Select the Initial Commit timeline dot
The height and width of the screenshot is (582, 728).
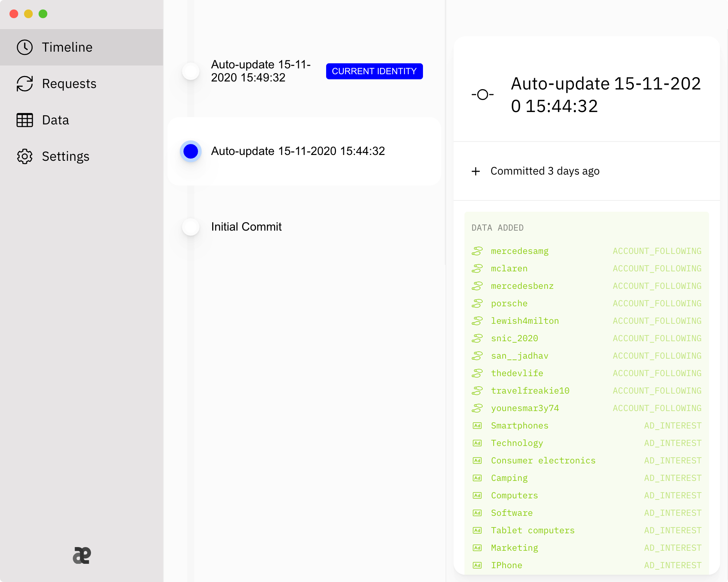(191, 227)
